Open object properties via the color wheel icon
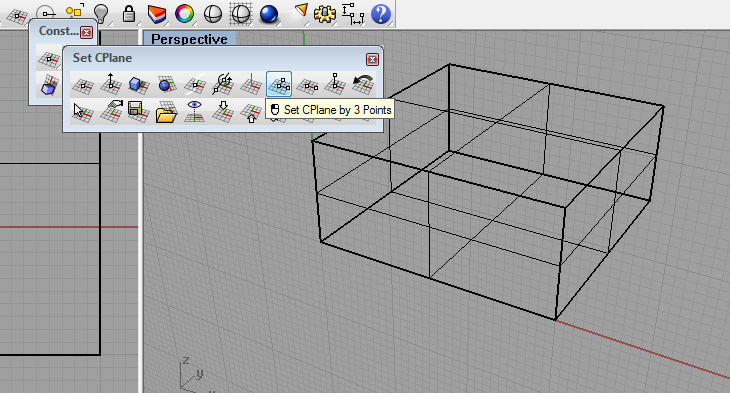The height and width of the screenshot is (393, 730). pyautogui.click(x=184, y=14)
